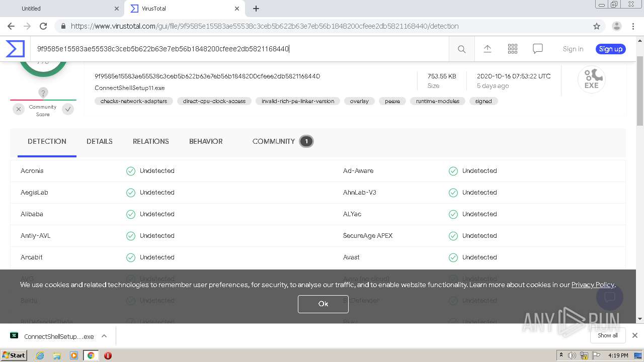Click the Sign in link
This screenshot has height=362, width=644.
573,49
